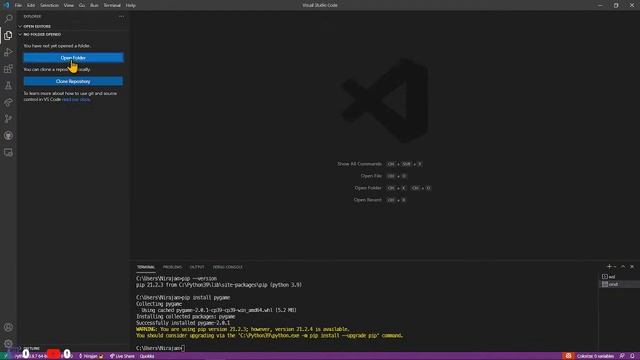Click the remote indicator in status bar
This screenshot has width=640, height=360.
click(x=6, y=356)
